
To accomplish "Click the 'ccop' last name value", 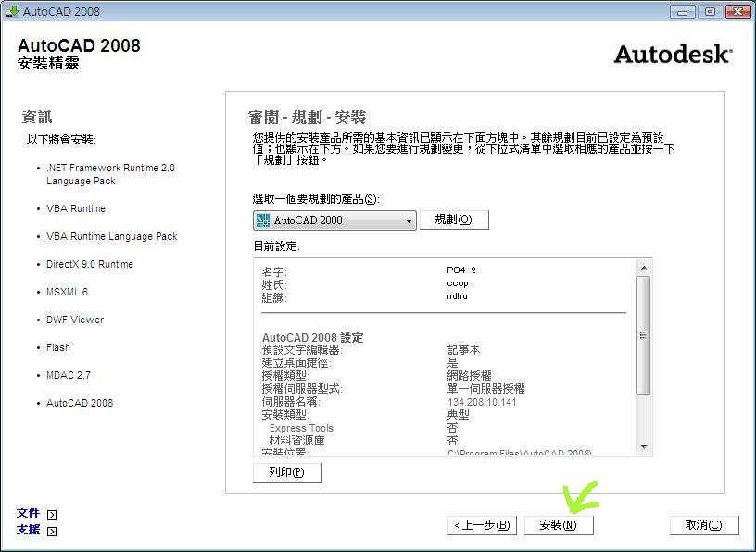I will [x=458, y=283].
